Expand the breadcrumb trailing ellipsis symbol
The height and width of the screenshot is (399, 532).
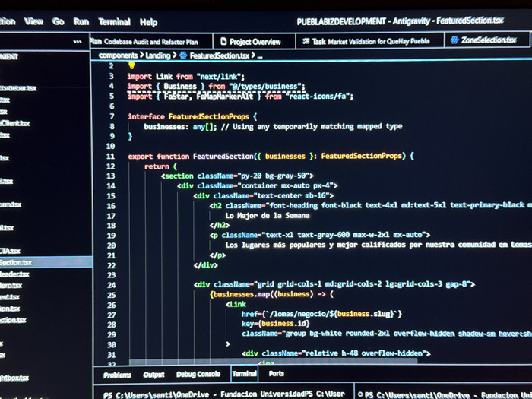click(260, 56)
